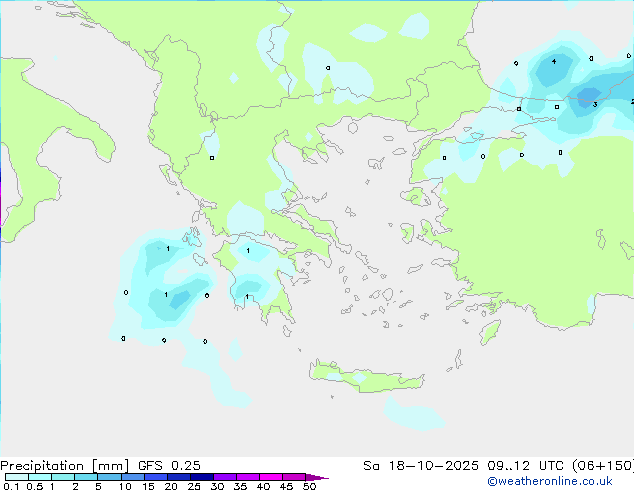
Task: Click the '0.5' legend tick label
Action: [x=34, y=486]
